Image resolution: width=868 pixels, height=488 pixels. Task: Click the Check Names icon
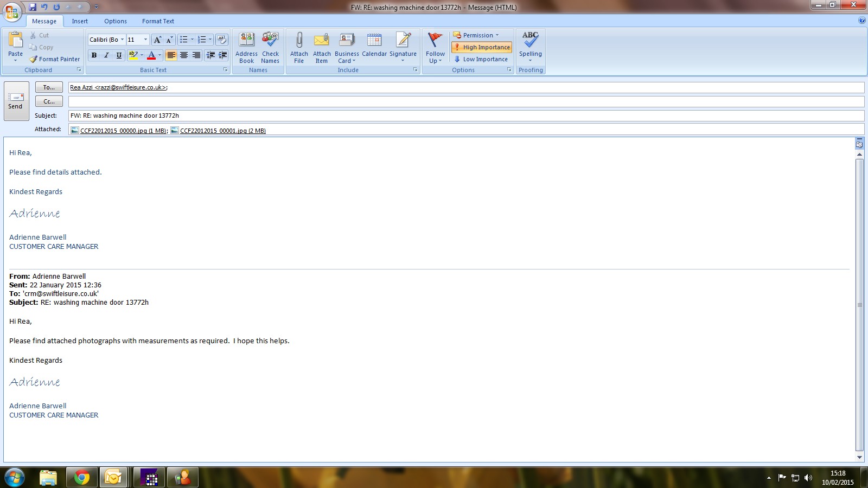pos(270,47)
